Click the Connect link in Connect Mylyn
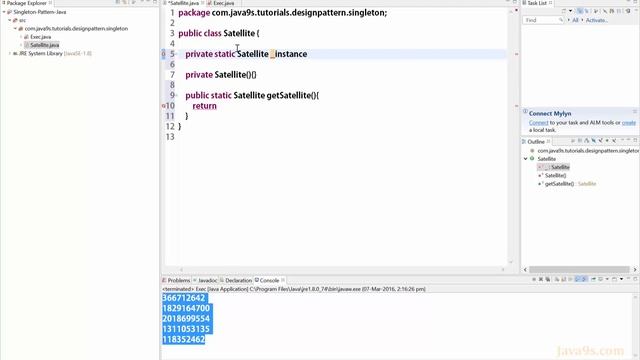Screen dimensions: 640x360 point(538,122)
